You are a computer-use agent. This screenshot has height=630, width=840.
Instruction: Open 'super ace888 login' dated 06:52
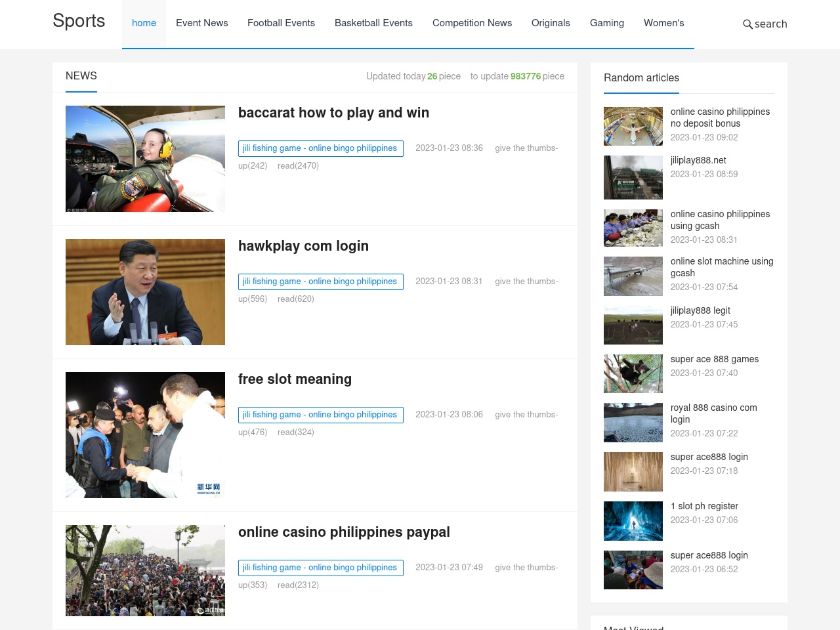coord(709,555)
